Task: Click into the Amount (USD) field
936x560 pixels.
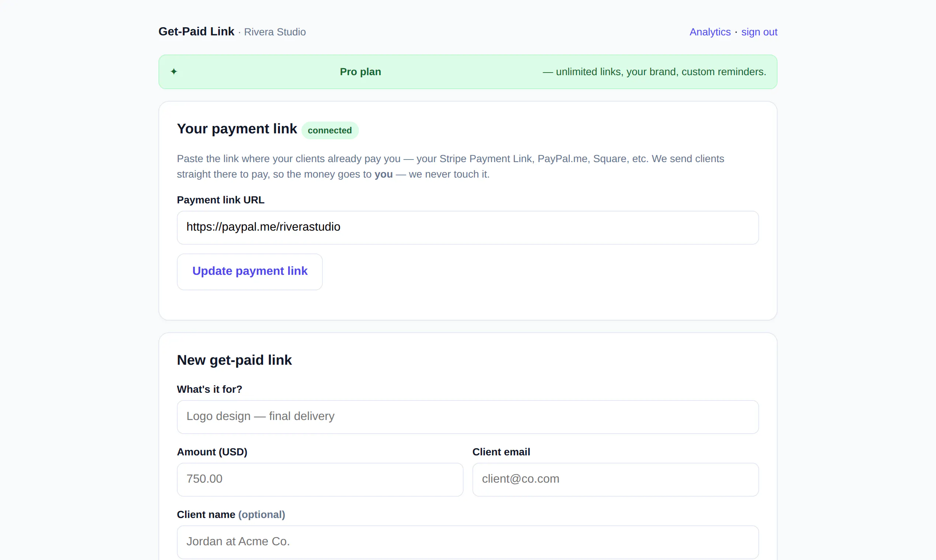Action: [x=320, y=480]
